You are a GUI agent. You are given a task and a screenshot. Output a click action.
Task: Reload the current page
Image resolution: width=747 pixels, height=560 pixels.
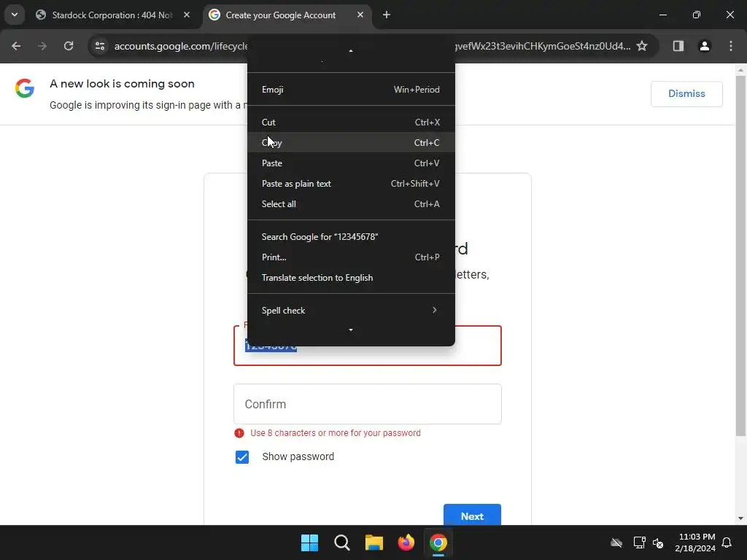69,46
